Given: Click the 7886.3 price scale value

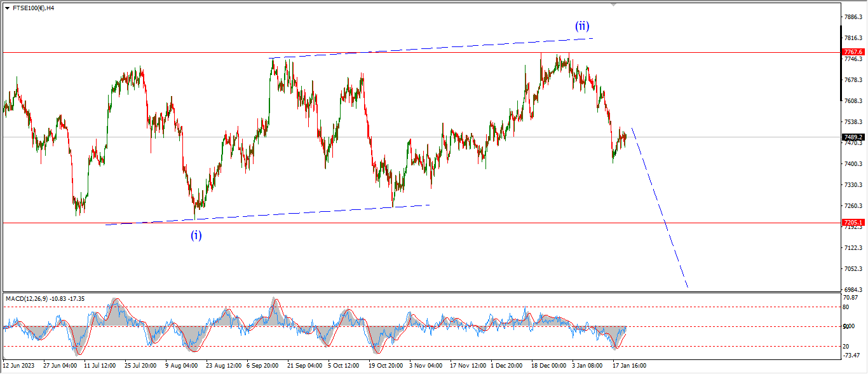Looking at the screenshot, I should pos(853,17).
